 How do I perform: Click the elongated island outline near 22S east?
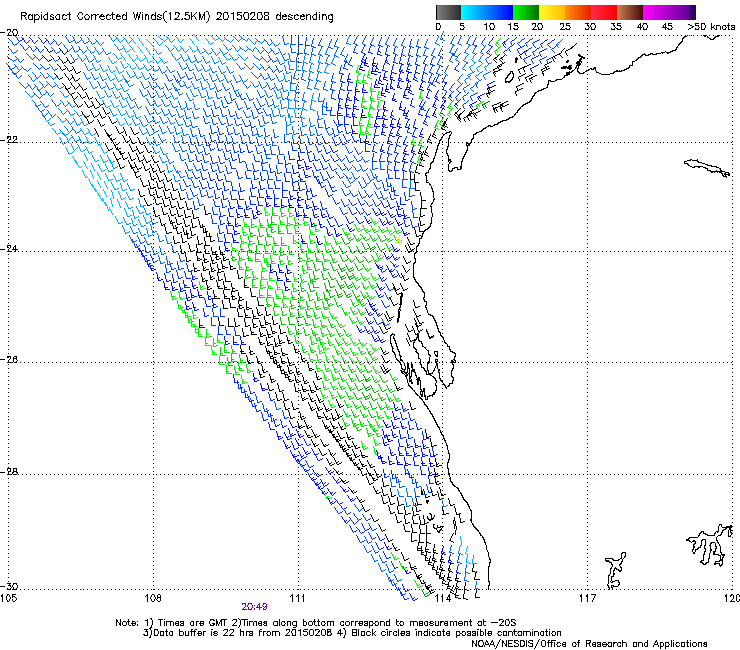pos(707,168)
